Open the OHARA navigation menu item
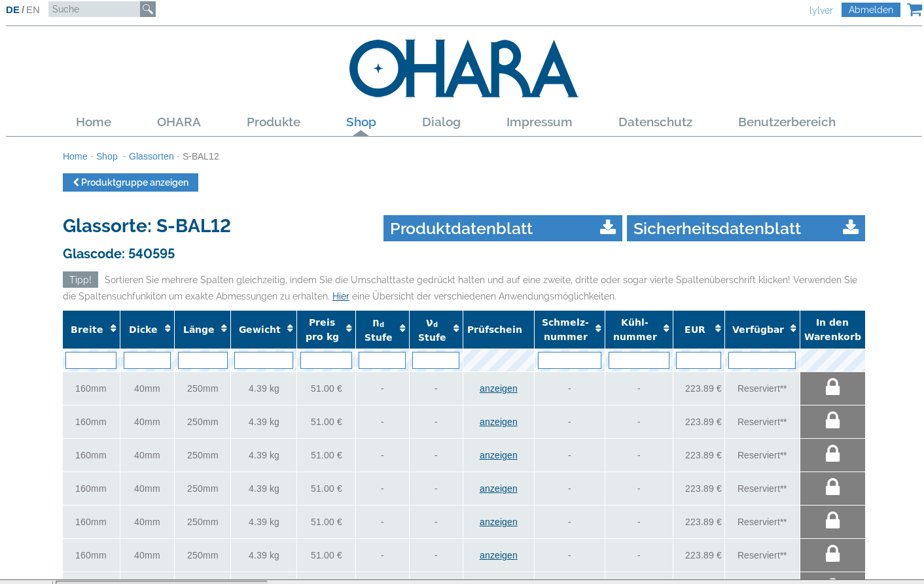924x584 pixels. (179, 122)
